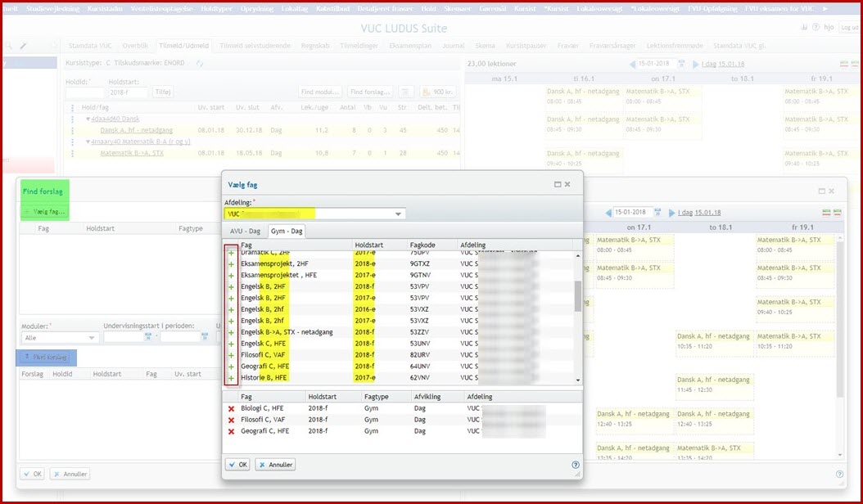Click the pencil edit icon in main window
The width and height of the screenshot is (863, 504).
coord(24,46)
